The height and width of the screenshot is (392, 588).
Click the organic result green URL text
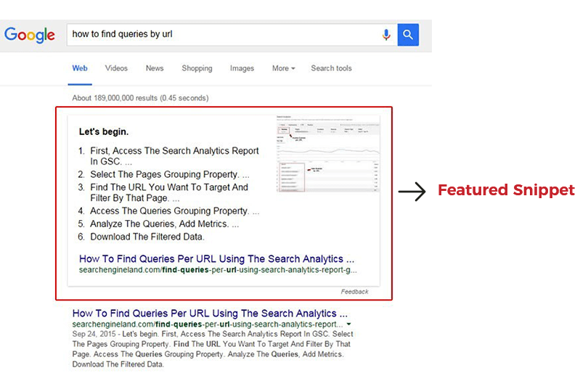[x=208, y=324]
